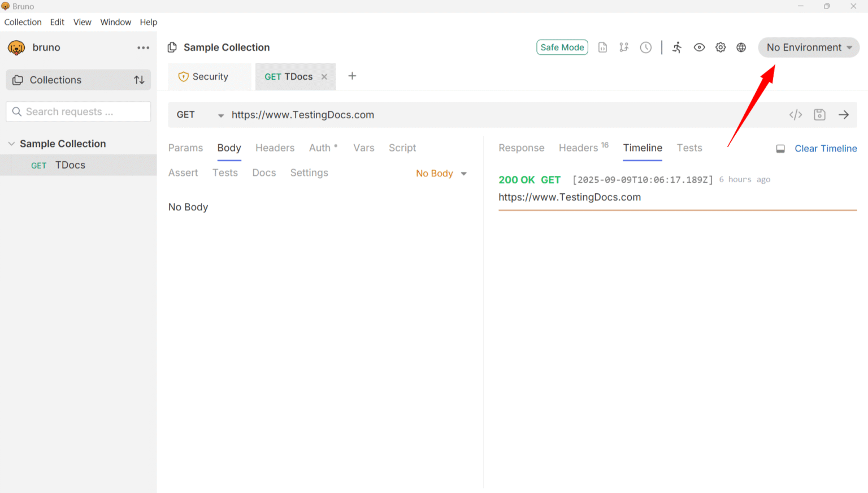
Task: Toggle Safe Mode badge
Action: (562, 47)
